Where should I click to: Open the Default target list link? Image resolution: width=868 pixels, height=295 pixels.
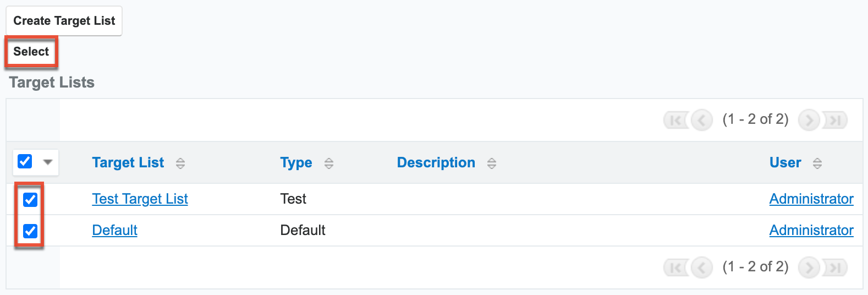click(114, 231)
